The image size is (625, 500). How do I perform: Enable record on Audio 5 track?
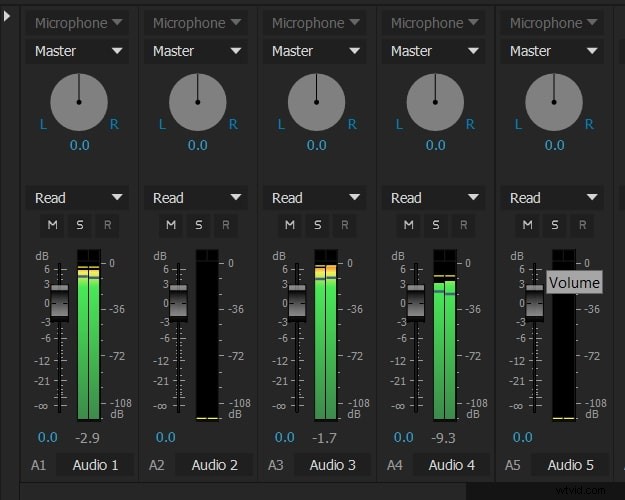(x=582, y=225)
